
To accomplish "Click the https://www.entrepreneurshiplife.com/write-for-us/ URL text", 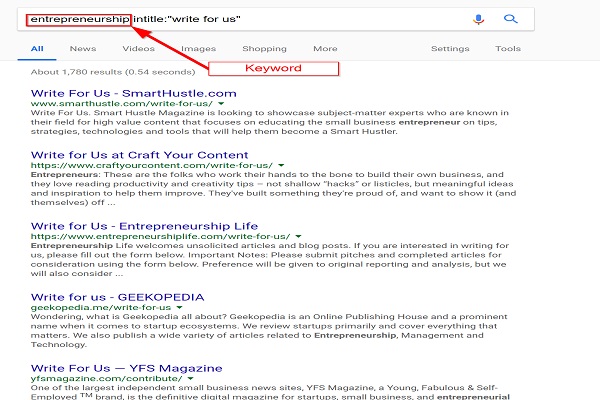I will click(160, 237).
